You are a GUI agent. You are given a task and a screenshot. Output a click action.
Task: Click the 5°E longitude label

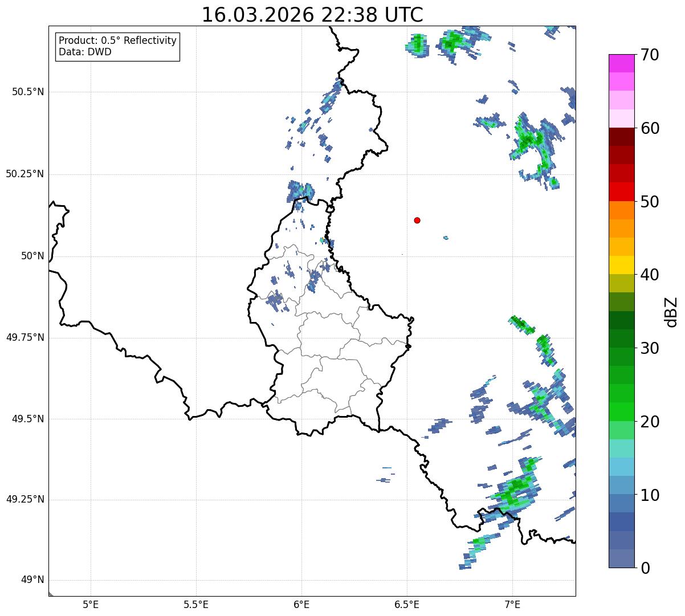91,604
